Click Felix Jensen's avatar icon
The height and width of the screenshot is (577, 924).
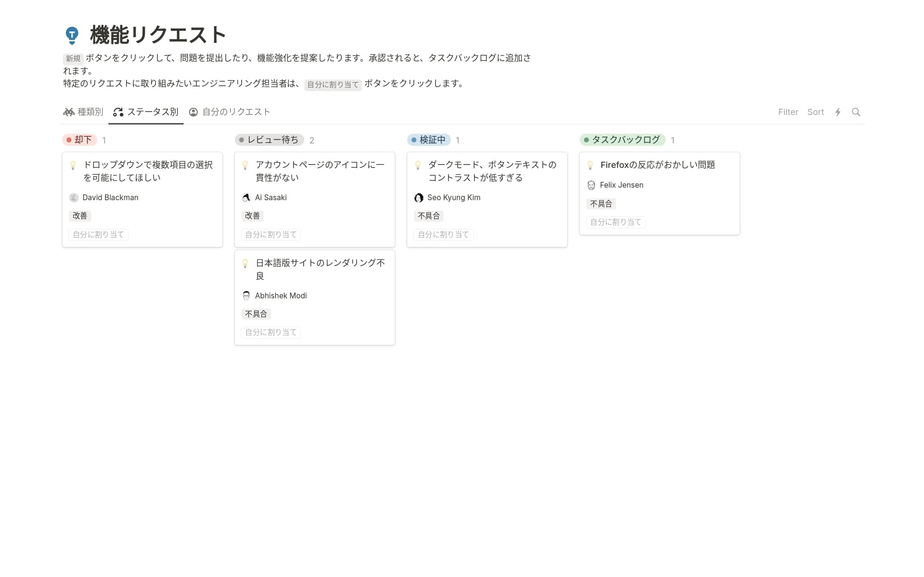[x=591, y=185]
